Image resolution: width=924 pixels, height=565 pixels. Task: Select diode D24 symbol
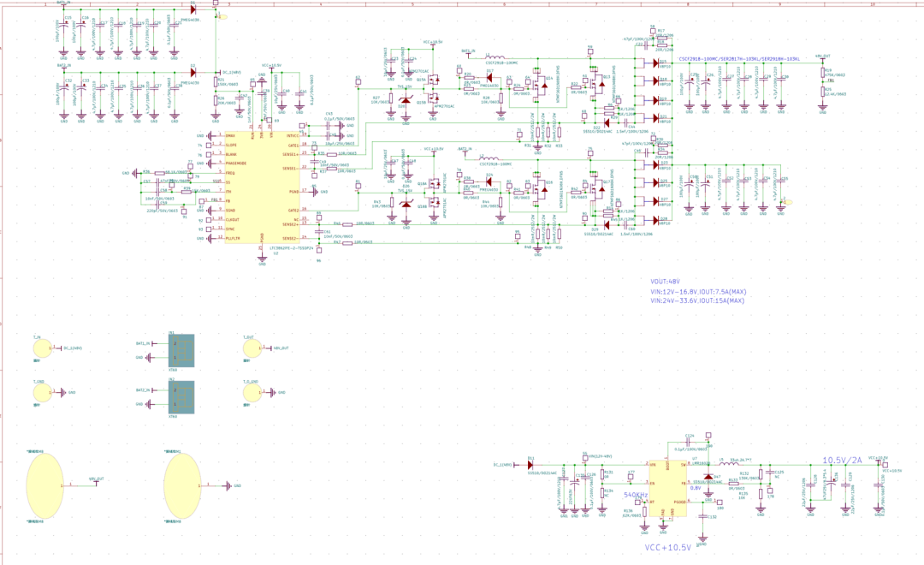[489, 181]
